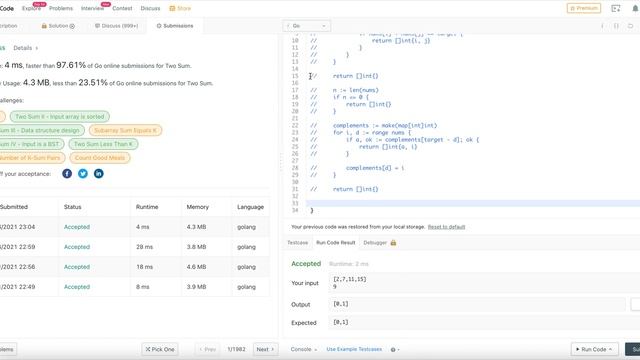
Task: Share acceptance on LinkedIn icon
Action: pyautogui.click(x=99, y=173)
